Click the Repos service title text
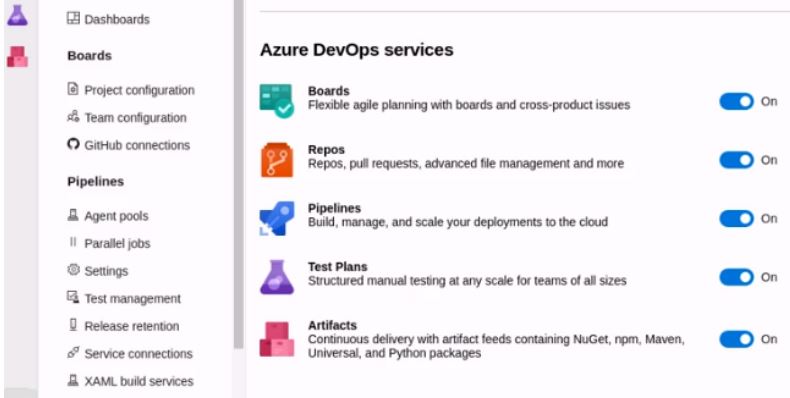Image resolution: width=790 pixels, height=398 pixels. pos(326,150)
